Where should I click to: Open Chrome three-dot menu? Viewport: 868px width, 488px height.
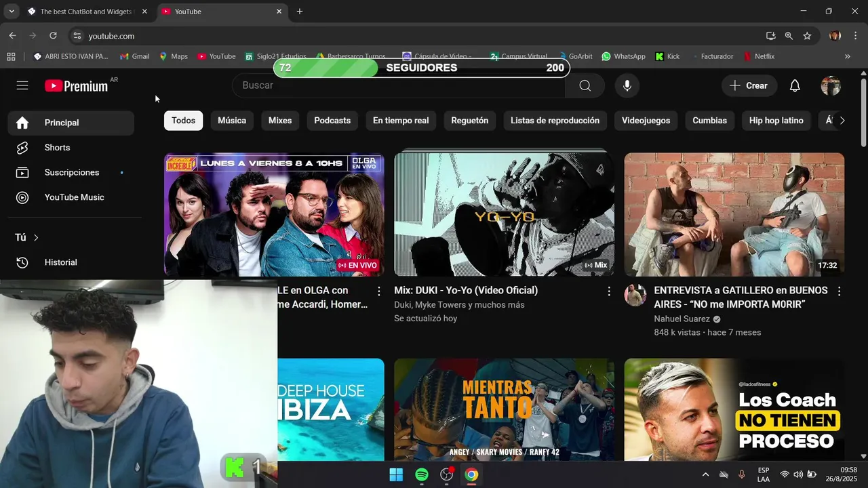pyautogui.click(x=855, y=36)
